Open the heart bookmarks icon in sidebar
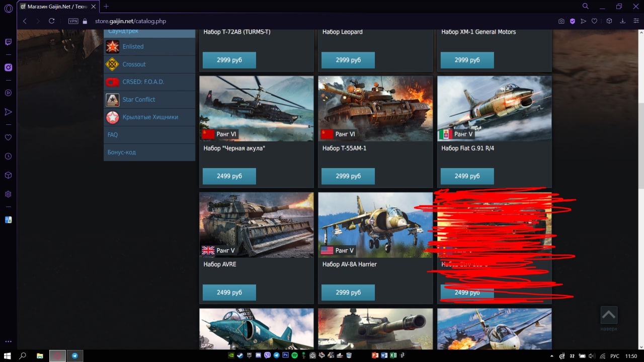 pyautogui.click(x=8, y=137)
